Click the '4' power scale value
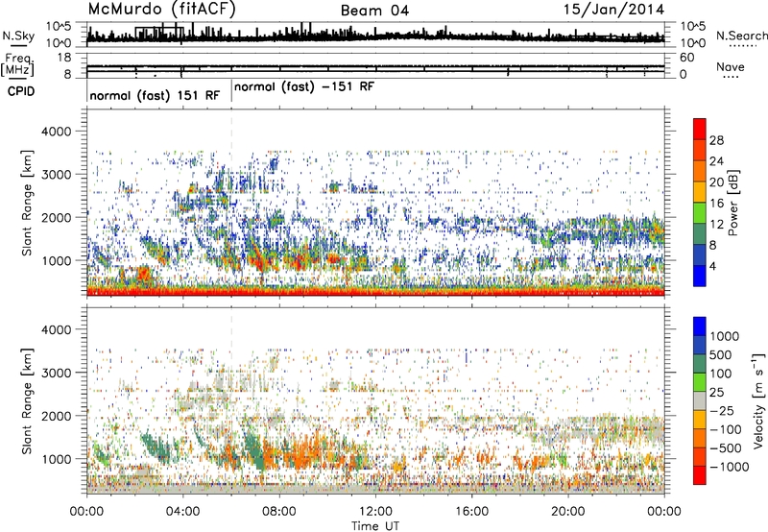 713,266
